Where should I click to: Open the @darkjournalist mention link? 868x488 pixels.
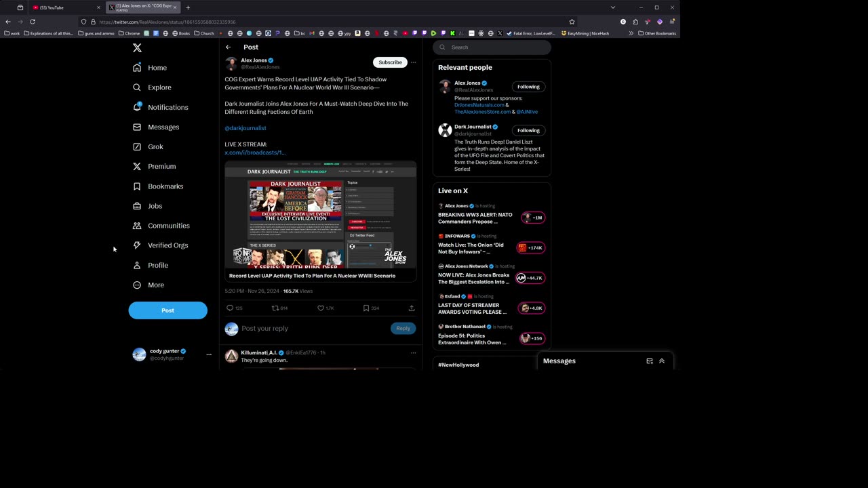coord(245,128)
